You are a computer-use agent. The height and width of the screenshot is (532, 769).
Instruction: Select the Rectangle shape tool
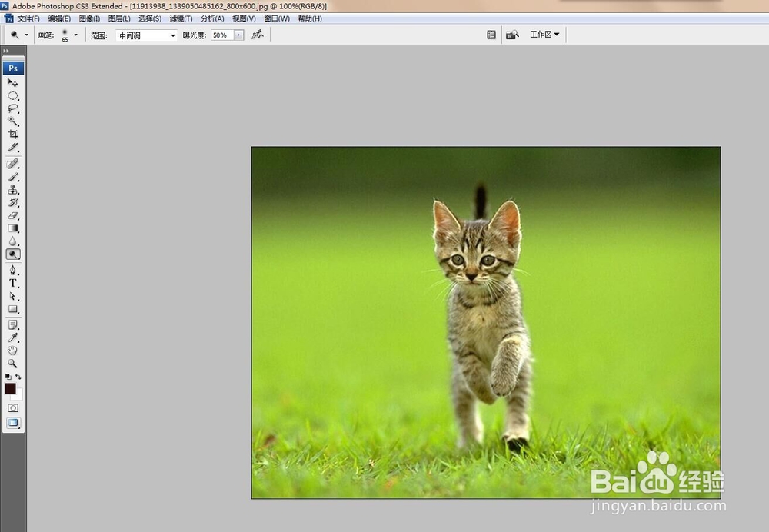coord(13,309)
